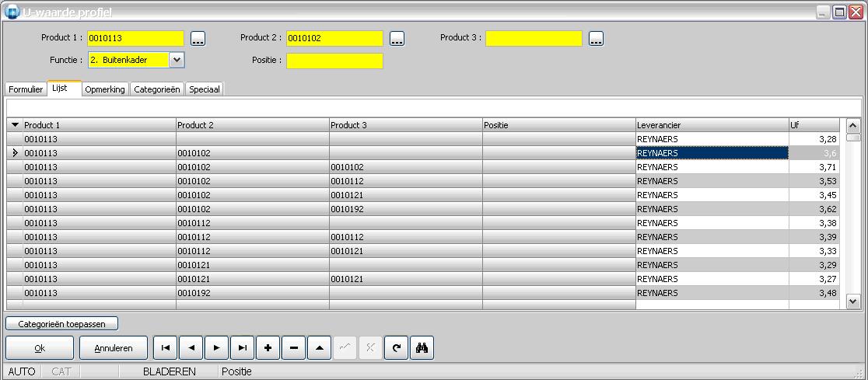This screenshot has width=868, height=380.
Task: Click highlighted REYNAERS cell in selected row
Action: point(712,153)
